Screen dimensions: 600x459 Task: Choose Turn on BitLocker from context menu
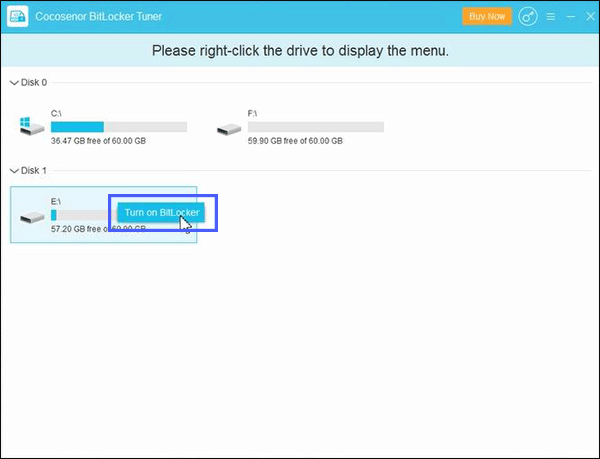point(161,213)
